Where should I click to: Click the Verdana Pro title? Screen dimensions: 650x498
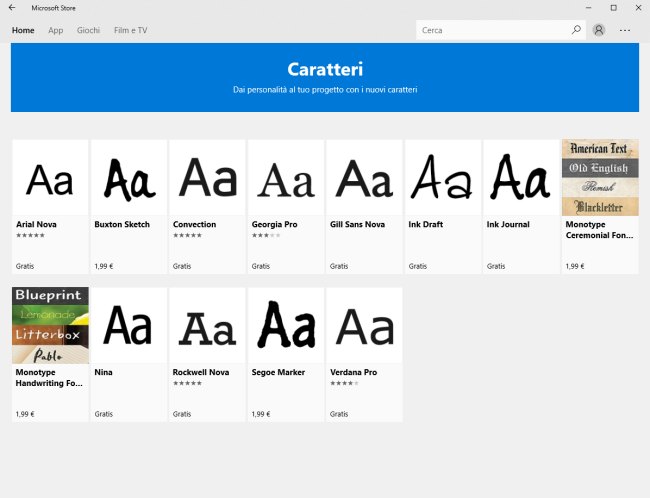coord(353,372)
